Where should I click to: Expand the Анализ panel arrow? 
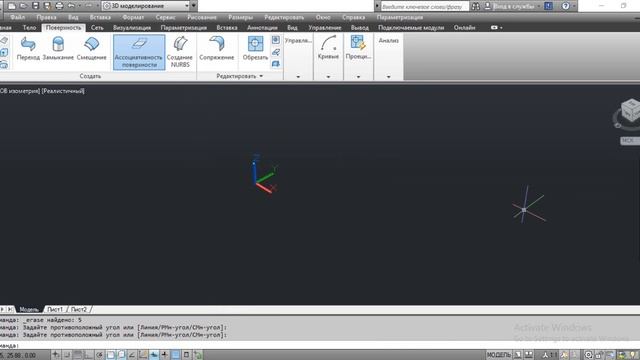point(389,76)
